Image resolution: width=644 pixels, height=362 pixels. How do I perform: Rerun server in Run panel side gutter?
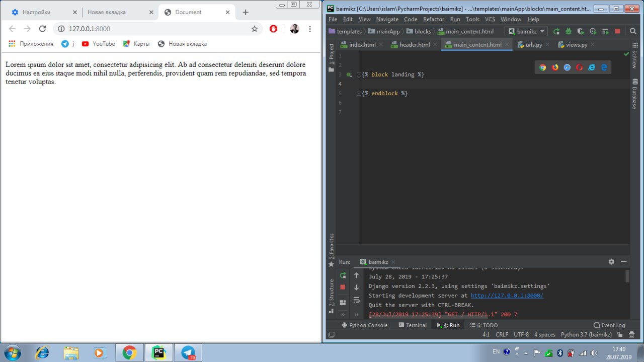(x=343, y=275)
